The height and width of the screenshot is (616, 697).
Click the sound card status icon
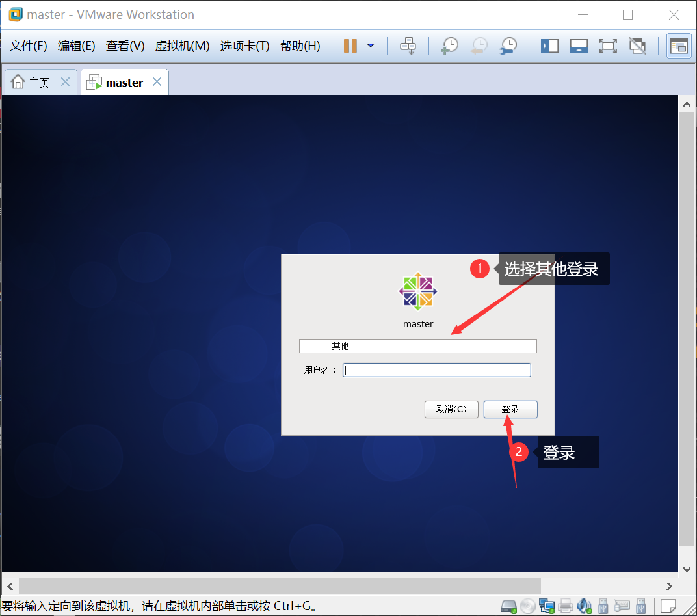(584, 606)
